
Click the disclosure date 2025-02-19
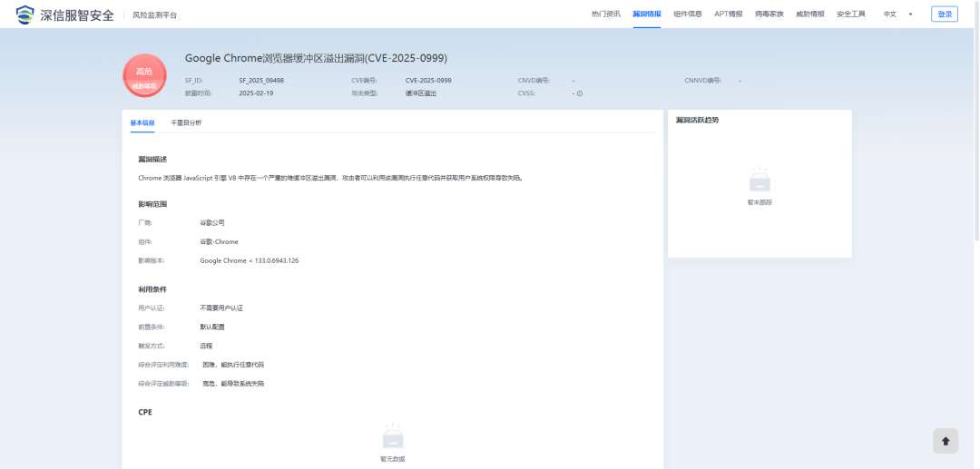point(256,93)
